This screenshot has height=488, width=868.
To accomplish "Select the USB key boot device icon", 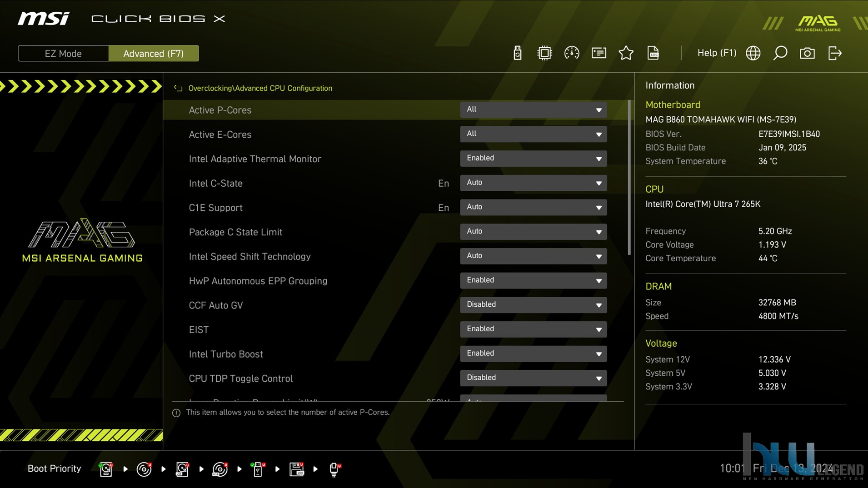I will tap(258, 469).
